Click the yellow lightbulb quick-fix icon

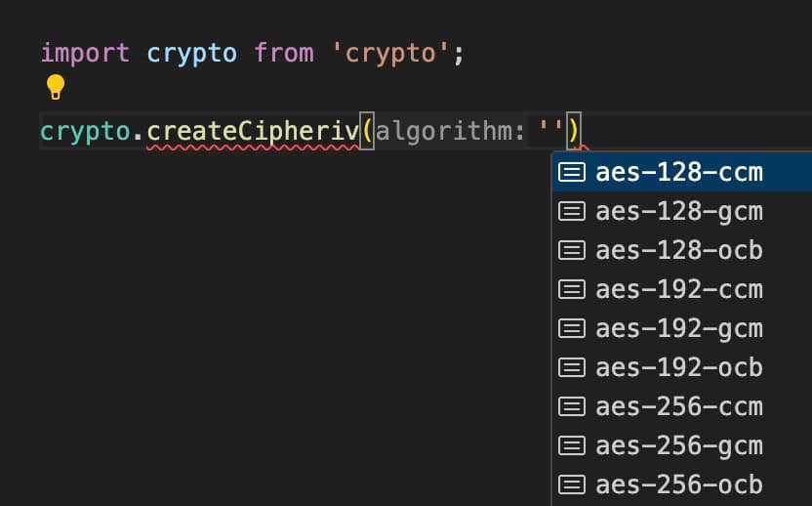56,87
